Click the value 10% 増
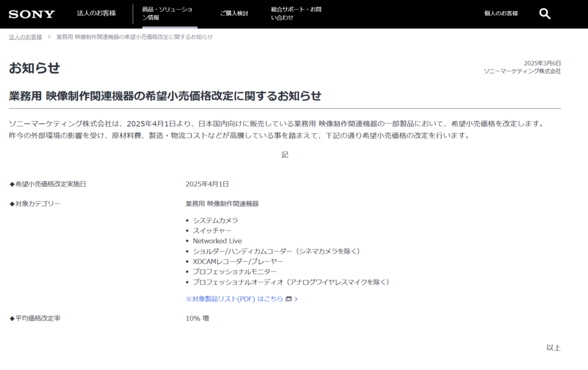 (198, 318)
